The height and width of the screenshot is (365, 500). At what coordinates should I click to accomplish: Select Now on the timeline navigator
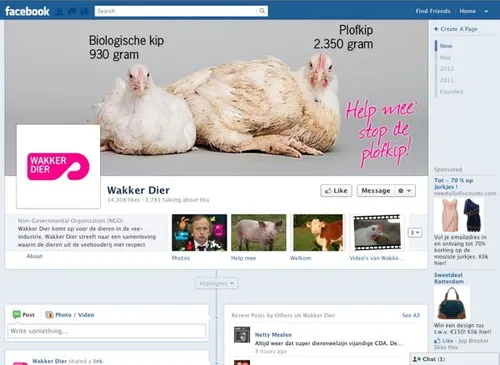pyautogui.click(x=446, y=46)
